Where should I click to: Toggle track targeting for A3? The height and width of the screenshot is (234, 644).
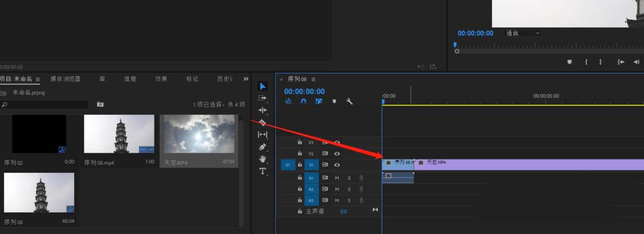pyautogui.click(x=311, y=200)
